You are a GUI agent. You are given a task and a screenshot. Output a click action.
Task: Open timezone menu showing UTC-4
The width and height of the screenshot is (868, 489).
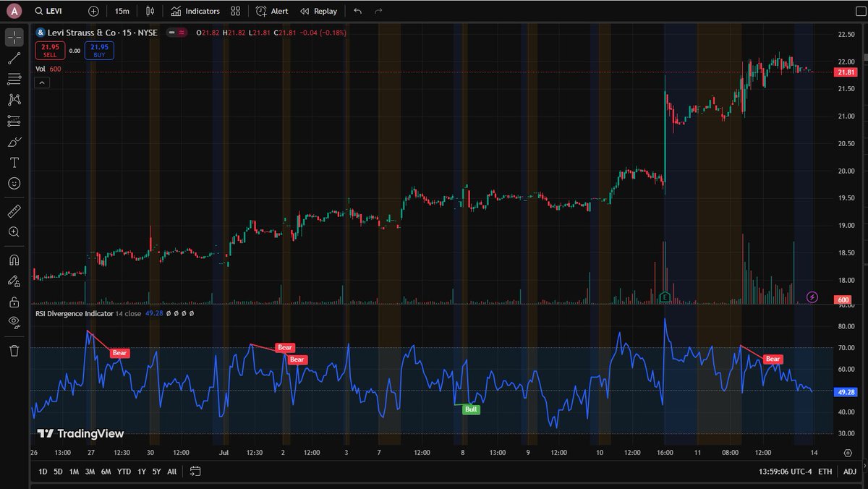784,472
